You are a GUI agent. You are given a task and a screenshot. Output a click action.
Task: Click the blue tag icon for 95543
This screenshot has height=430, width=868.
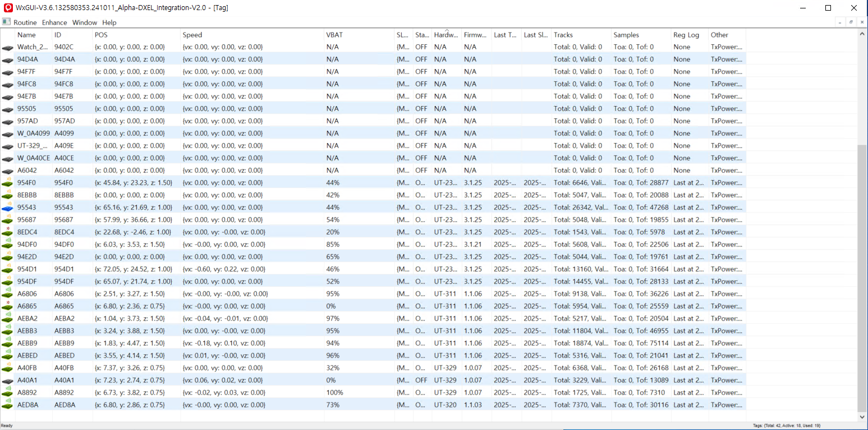click(x=7, y=208)
